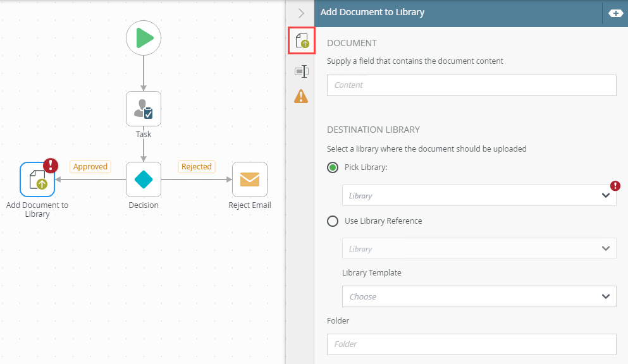This screenshot has width=628, height=364.
Task: Collapse the configuration panel with the chevron
Action: (x=301, y=13)
